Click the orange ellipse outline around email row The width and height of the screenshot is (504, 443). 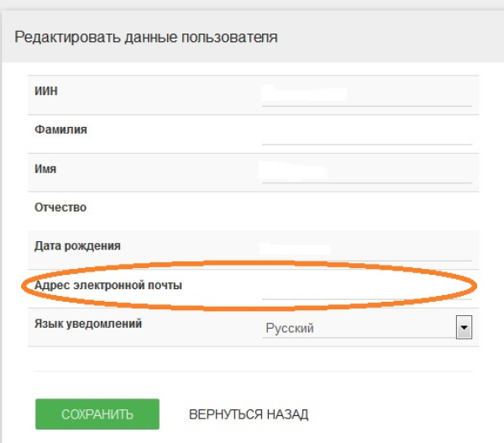(x=24, y=285)
